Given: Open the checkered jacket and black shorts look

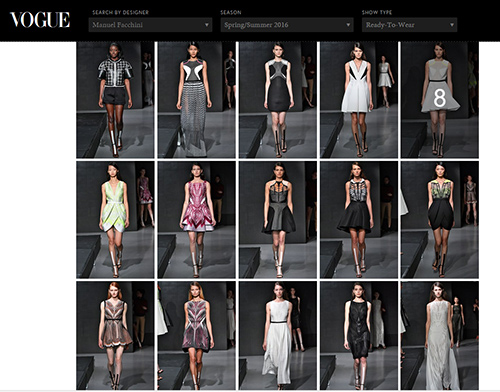Looking at the screenshot, I should [x=115, y=100].
